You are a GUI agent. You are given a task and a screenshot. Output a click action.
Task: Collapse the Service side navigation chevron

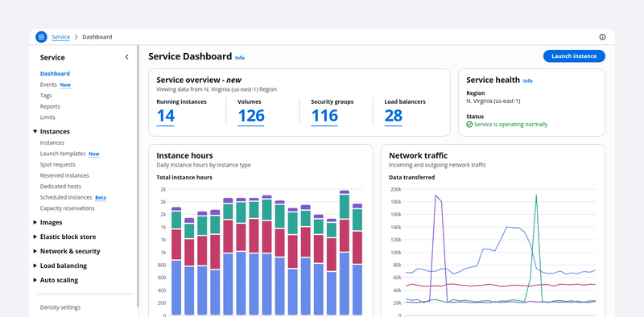coord(126,57)
